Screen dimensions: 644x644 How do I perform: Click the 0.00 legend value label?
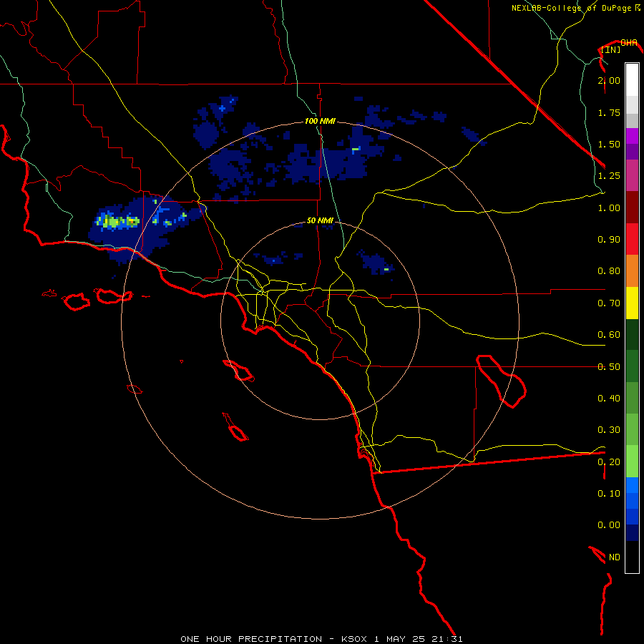609,525
